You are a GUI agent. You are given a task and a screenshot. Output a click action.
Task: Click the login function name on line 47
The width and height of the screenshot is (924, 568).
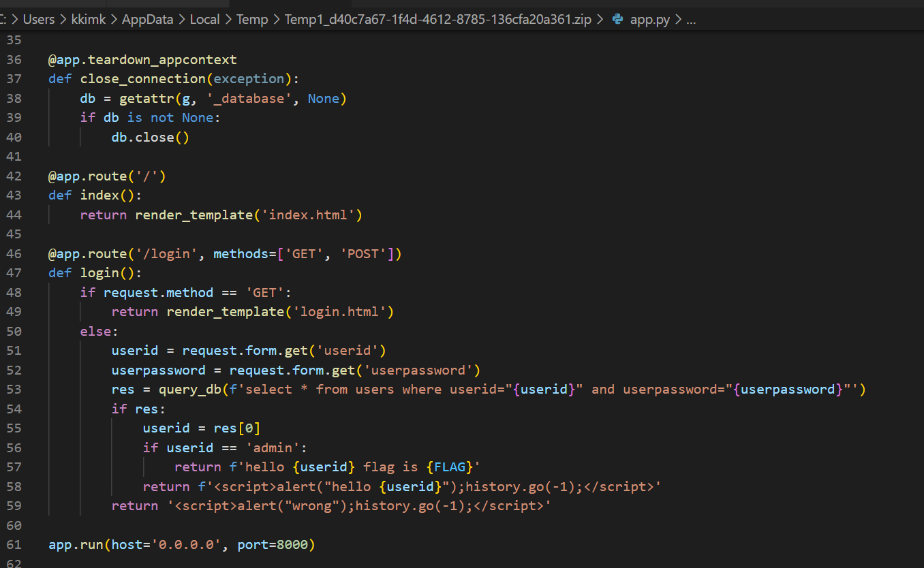tap(99, 273)
